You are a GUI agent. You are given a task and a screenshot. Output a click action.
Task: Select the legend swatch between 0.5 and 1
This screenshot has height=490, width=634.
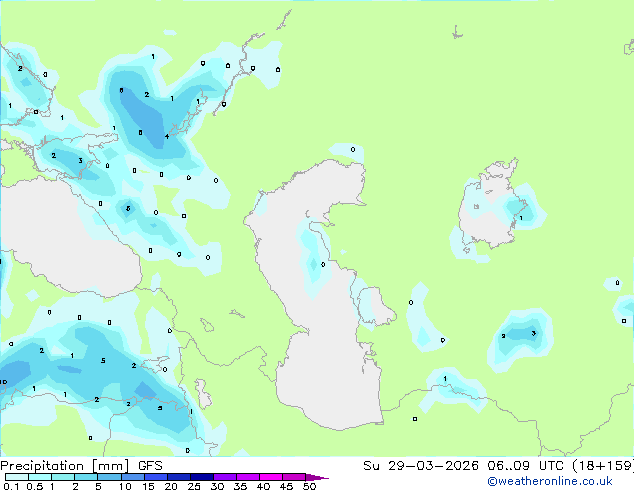pyautogui.click(x=40, y=477)
